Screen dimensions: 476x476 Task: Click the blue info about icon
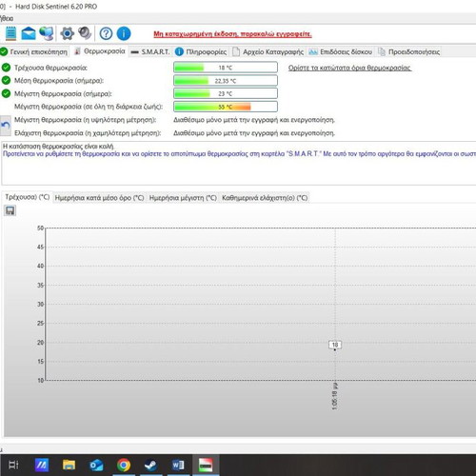[124, 33]
